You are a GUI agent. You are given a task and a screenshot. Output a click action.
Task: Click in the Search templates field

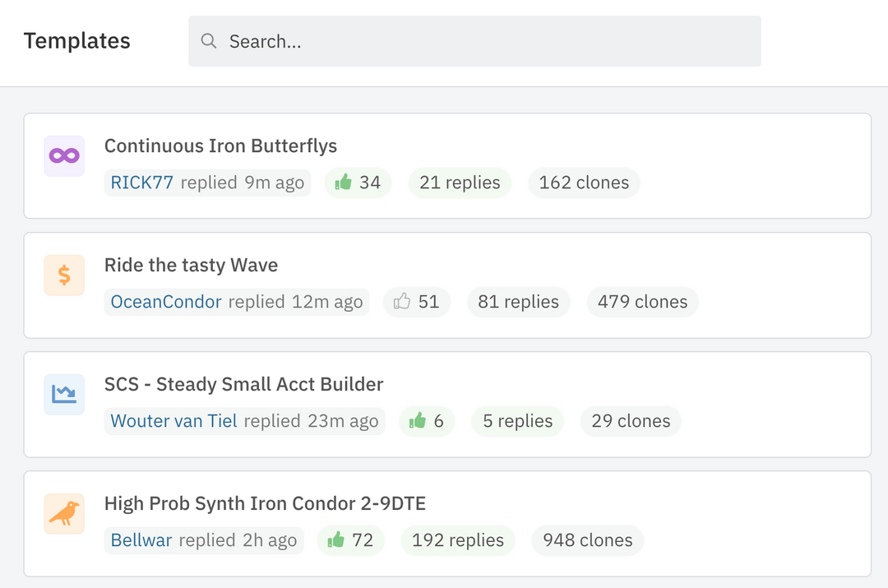(x=485, y=41)
